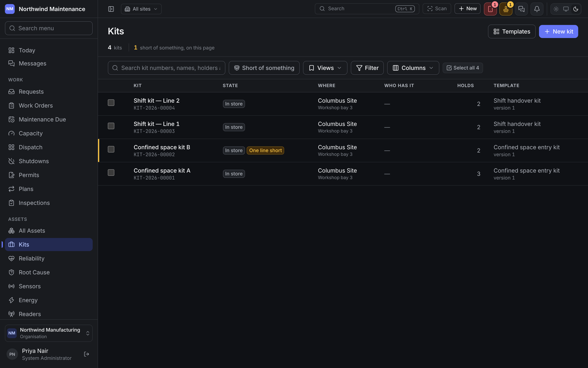Tick the checkbox for Shift kit — Line 1
588x368 pixels.
(111, 126)
